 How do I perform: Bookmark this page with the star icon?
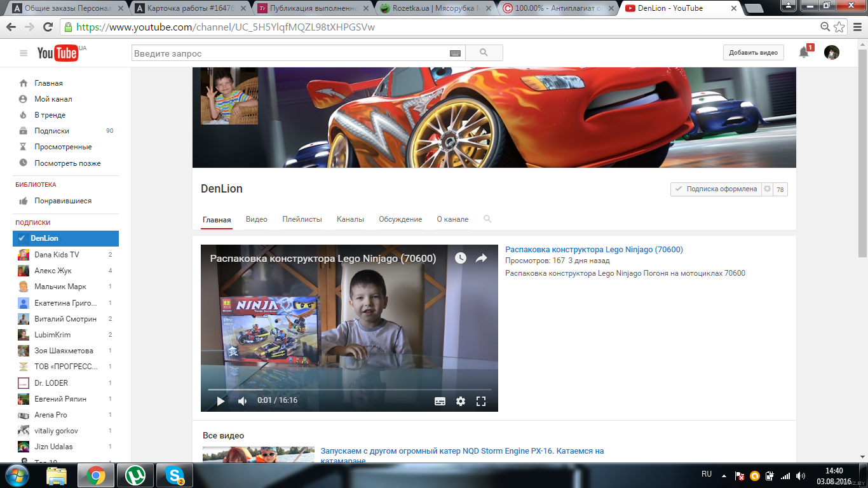(x=839, y=27)
